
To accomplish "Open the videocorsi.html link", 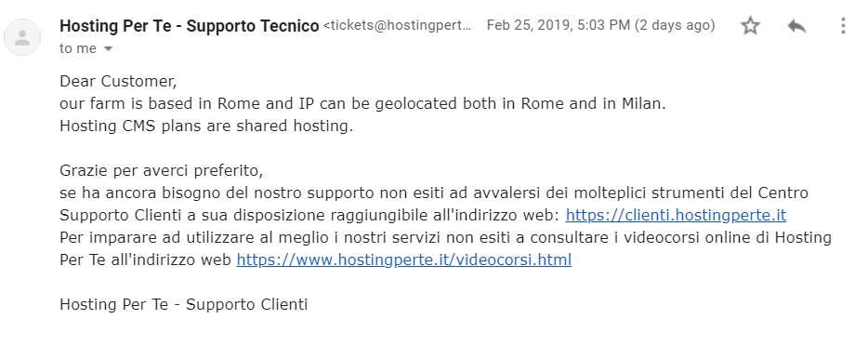I will click(403, 259).
